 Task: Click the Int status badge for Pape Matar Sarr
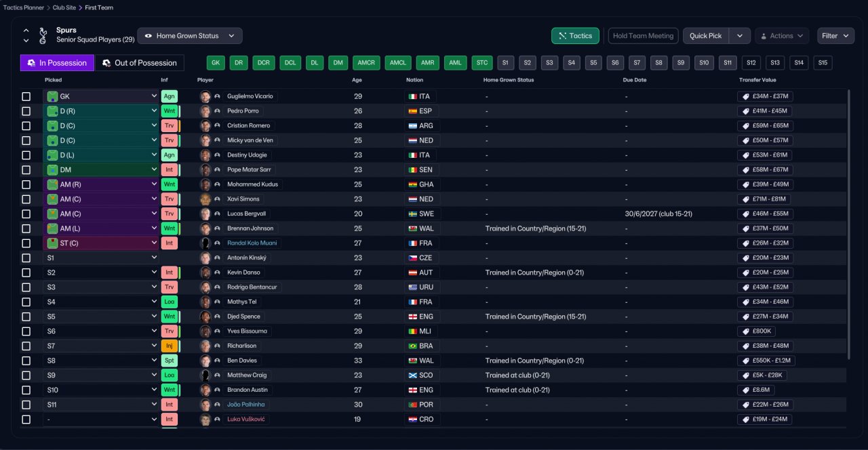tap(170, 170)
